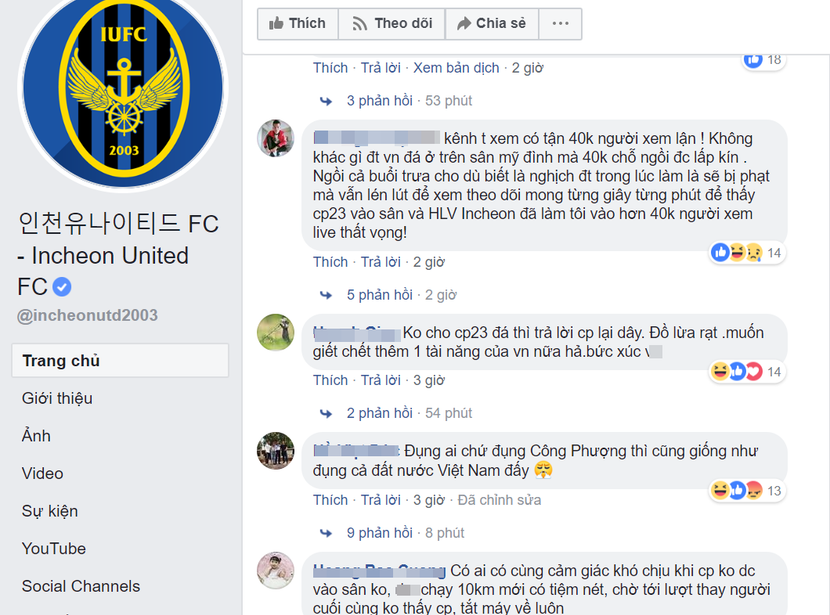Viewport: 830px width, 615px height.
Task: Click the blue verified badge icon
Action: 62,287
